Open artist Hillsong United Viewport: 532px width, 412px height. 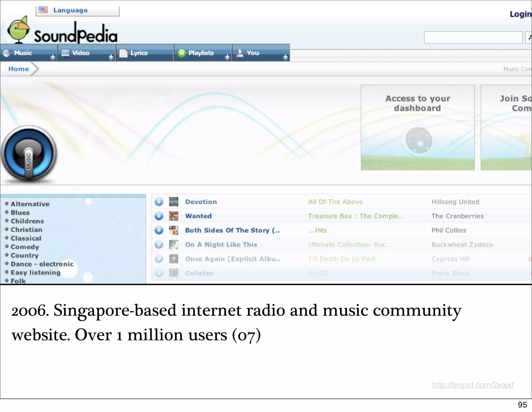455,202
